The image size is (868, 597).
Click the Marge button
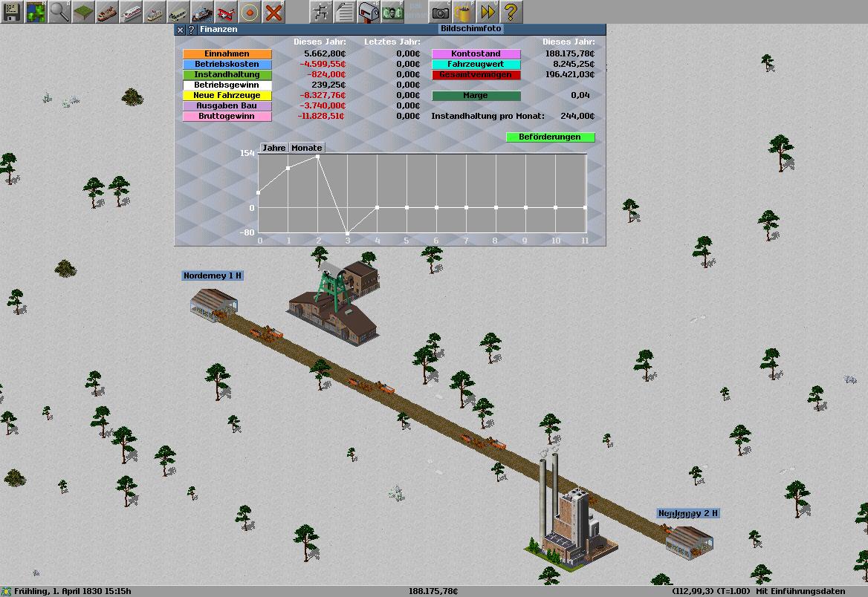(x=476, y=96)
